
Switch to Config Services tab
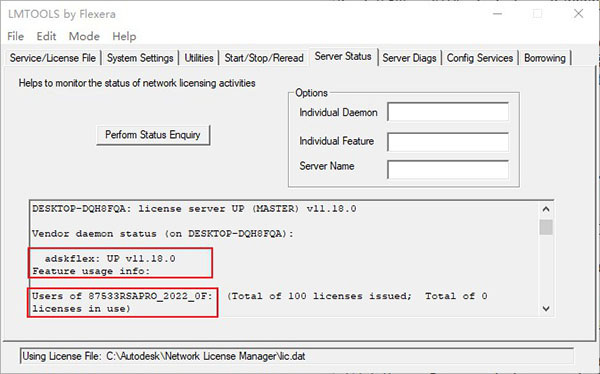(480, 58)
